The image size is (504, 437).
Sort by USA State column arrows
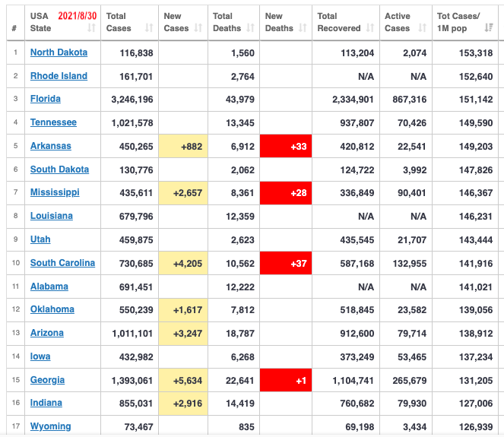click(x=91, y=28)
